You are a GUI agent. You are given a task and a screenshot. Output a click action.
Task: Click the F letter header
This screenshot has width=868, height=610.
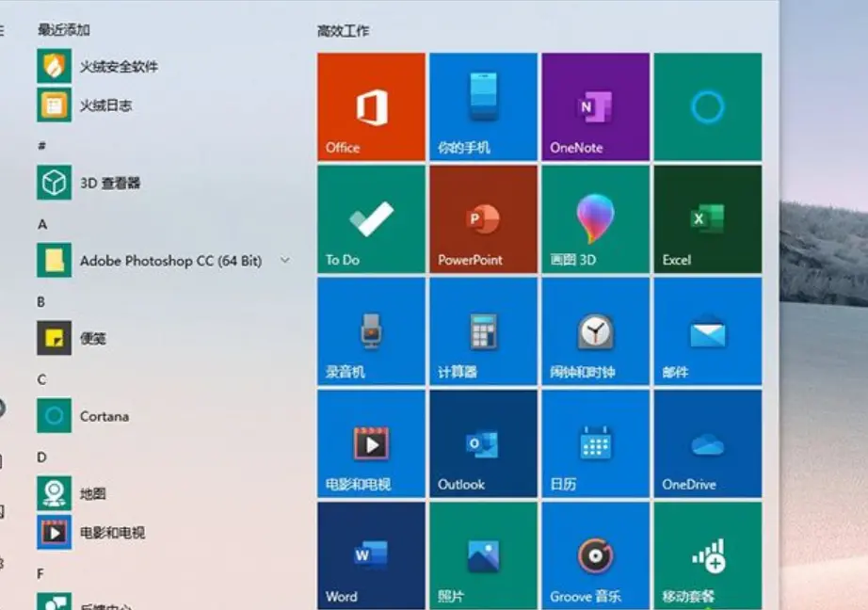(x=40, y=574)
